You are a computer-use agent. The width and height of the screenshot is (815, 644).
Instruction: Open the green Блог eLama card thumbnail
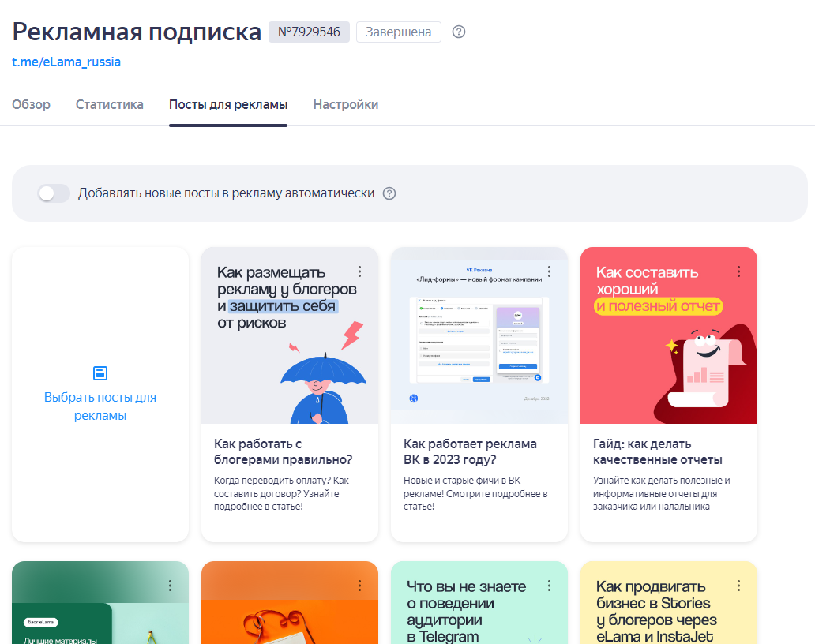coord(100,602)
